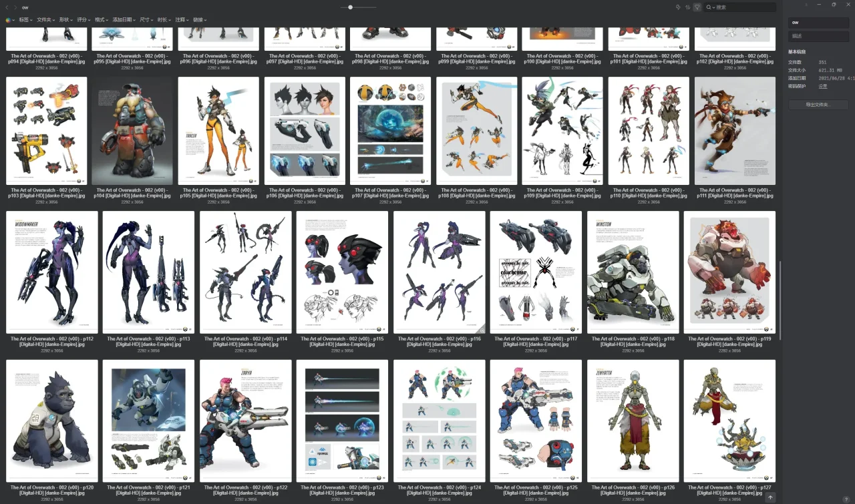Open the 设置 password protection link
The height and width of the screenshot is (504, 855).
(x=823, y=86)
